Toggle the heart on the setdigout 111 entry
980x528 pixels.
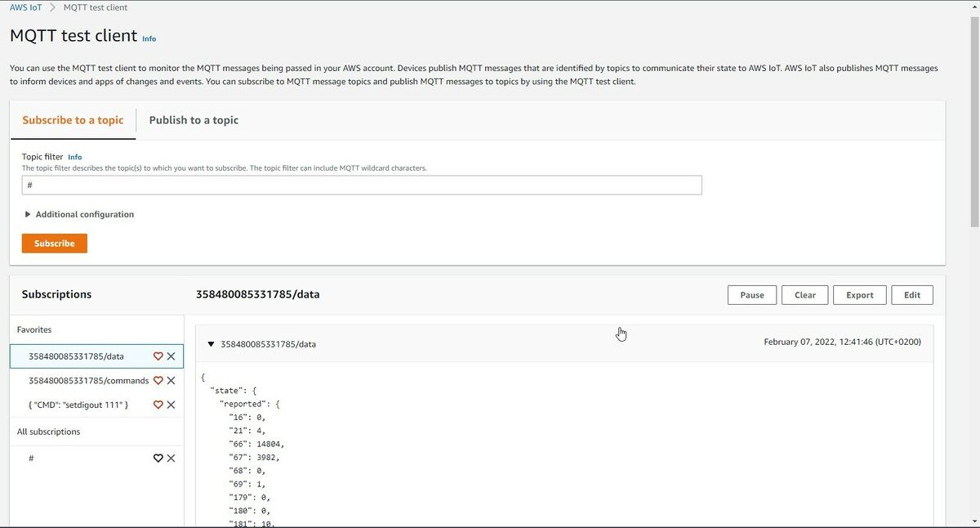coord(158,404)
